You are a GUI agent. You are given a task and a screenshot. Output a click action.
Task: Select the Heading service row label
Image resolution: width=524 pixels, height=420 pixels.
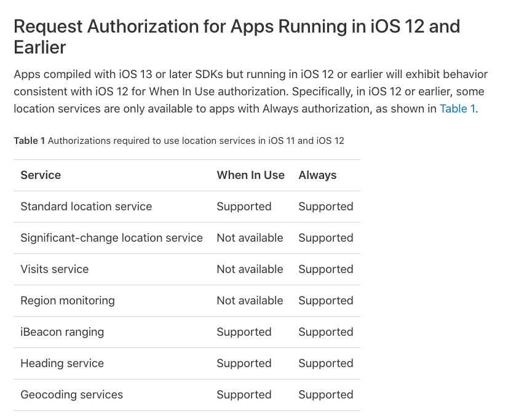[62, 363]
